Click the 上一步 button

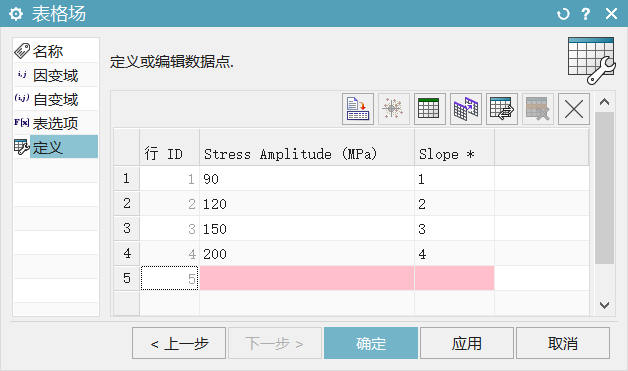pyautogui.click(x=179, y=343)
